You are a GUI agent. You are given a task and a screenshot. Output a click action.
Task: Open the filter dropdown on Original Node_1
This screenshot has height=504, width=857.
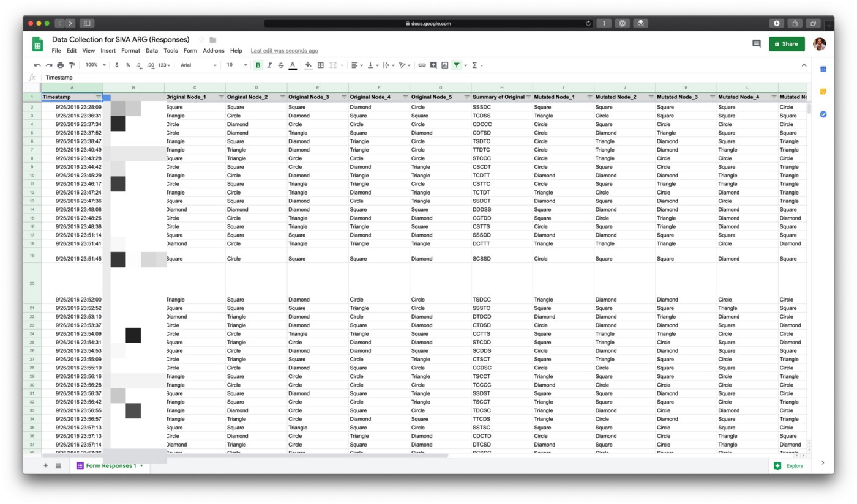(221, 97)
